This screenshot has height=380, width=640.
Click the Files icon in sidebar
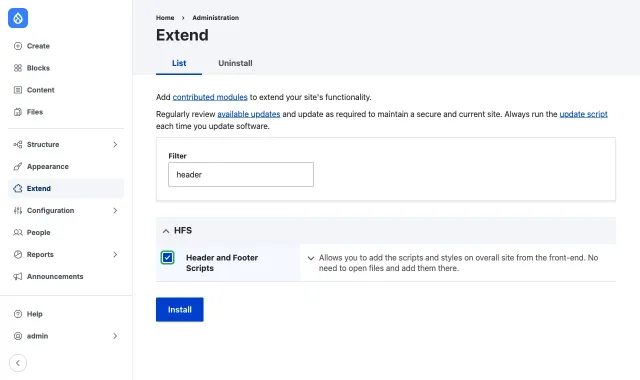[18, 112]
